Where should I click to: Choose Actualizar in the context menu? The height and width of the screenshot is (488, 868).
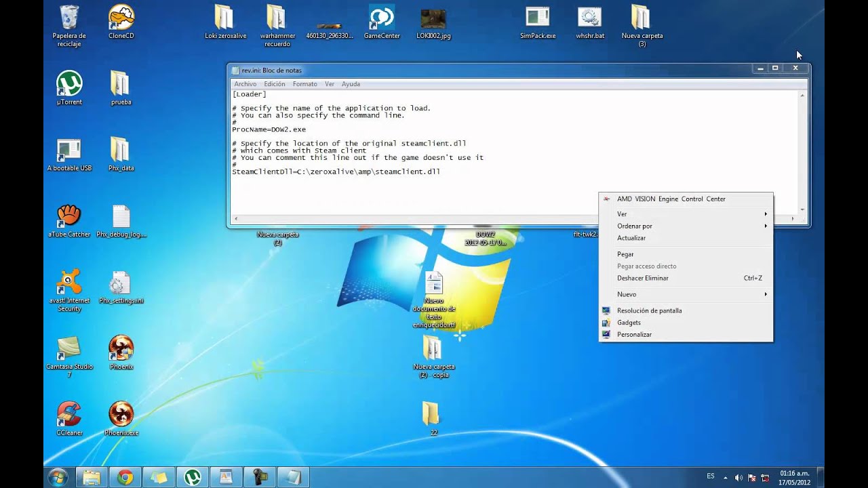point(686,239)
